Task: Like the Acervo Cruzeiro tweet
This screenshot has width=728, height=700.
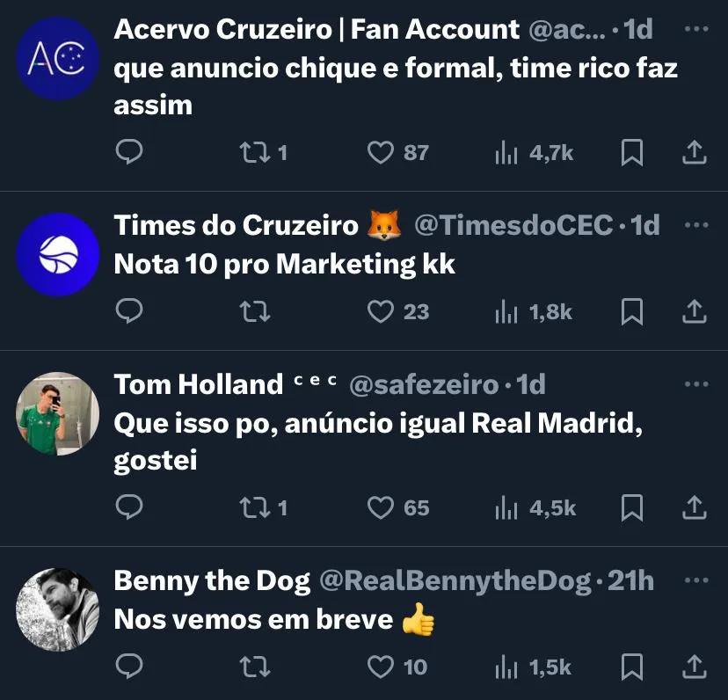Action: 380,153
